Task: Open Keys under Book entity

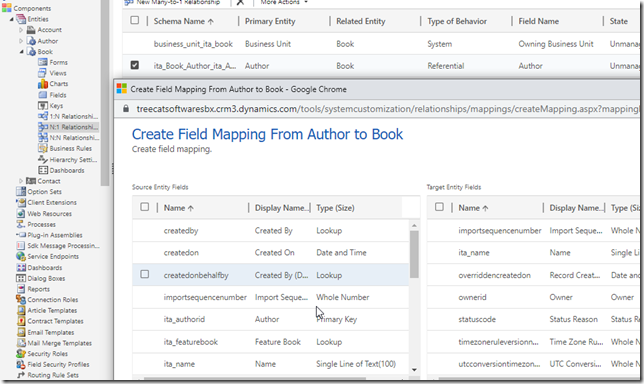Action: 50,106
